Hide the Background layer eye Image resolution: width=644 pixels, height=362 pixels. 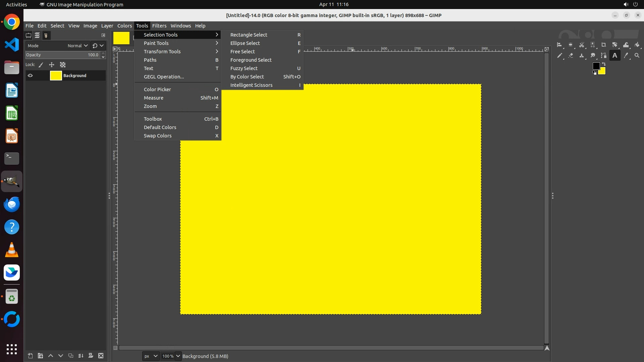[30, 76]
